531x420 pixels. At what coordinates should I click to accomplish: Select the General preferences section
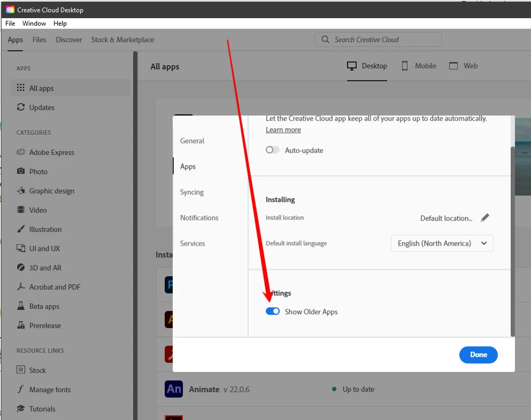pos(192,141)
